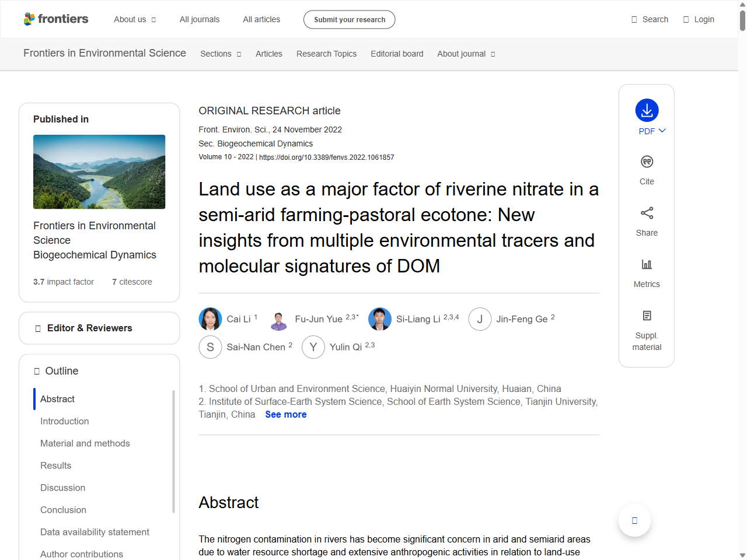The image size is (747, 560).
Task: Open the Cite panel icon
Action: click(647, 162)
